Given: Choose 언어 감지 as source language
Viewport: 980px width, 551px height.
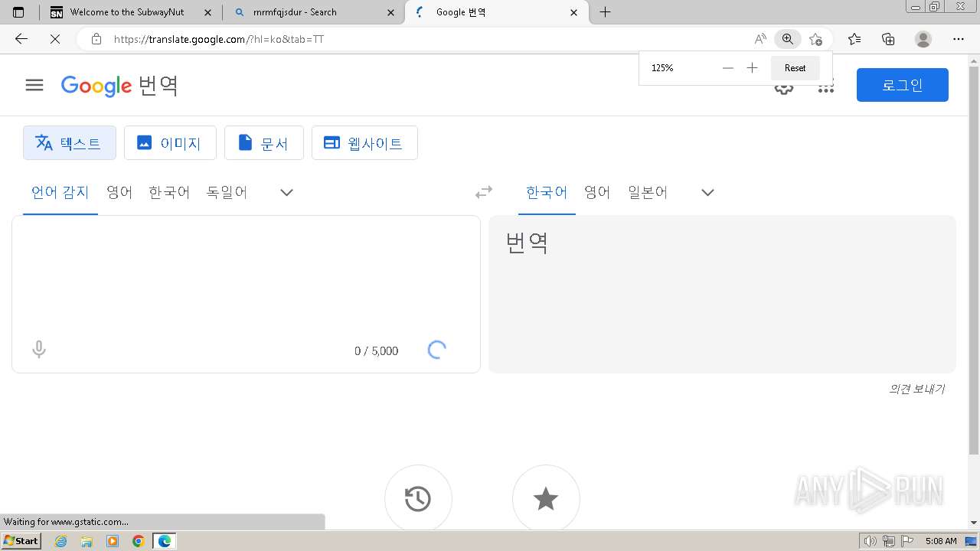Looking at the screenshot, I should (x=60, y=192).
